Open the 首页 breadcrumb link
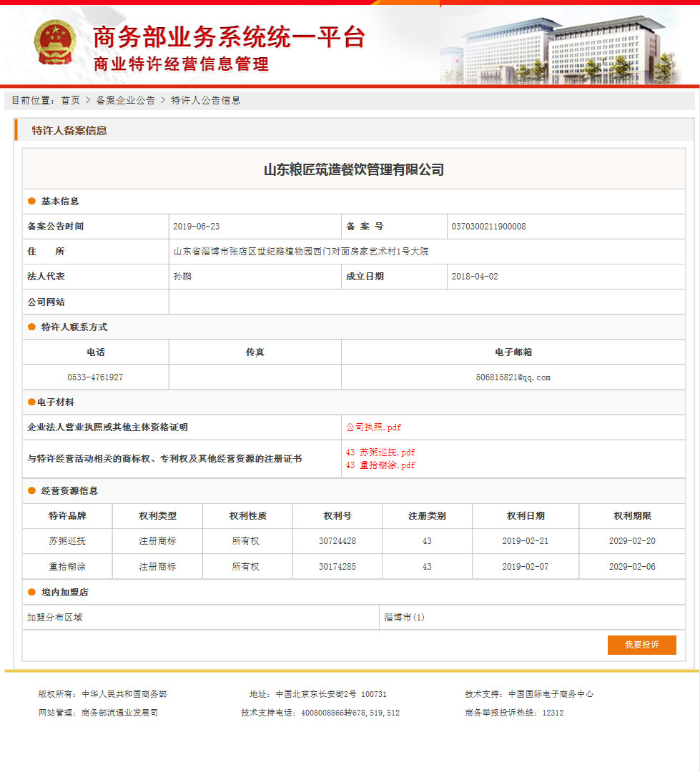Viewport: 700px width, 772px height. tap(71, 101)
